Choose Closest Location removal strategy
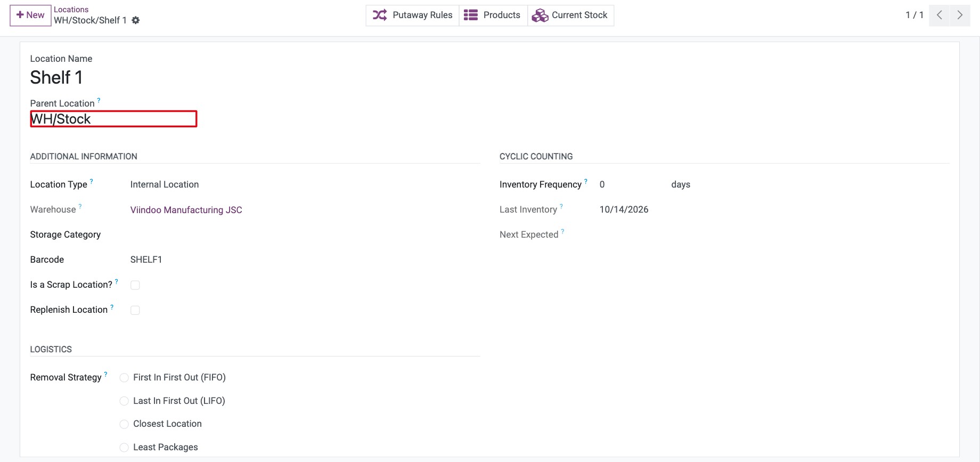The width and height of the screenshot is (980, 462). [x=124, y=424]
